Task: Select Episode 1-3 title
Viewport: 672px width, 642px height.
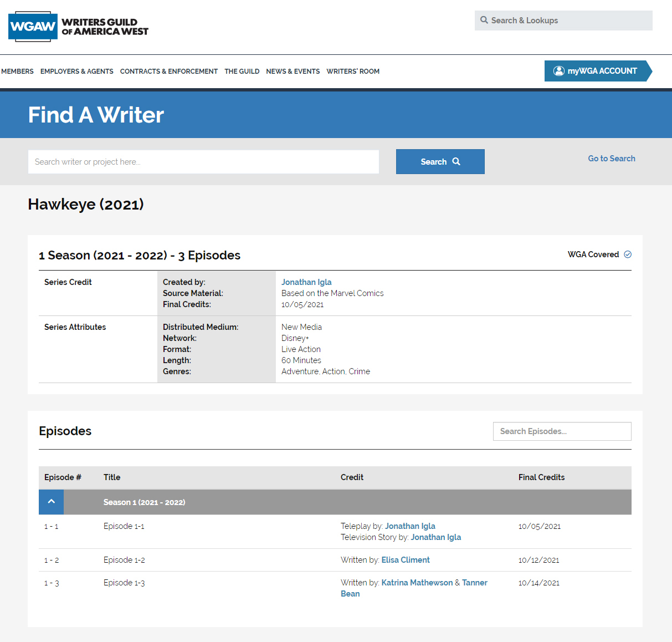Action: 124,583
